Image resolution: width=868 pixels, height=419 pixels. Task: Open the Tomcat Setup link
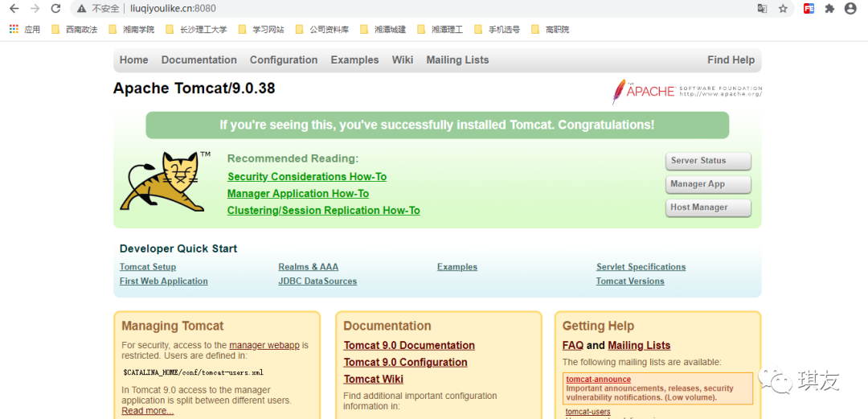coord(148,267)
